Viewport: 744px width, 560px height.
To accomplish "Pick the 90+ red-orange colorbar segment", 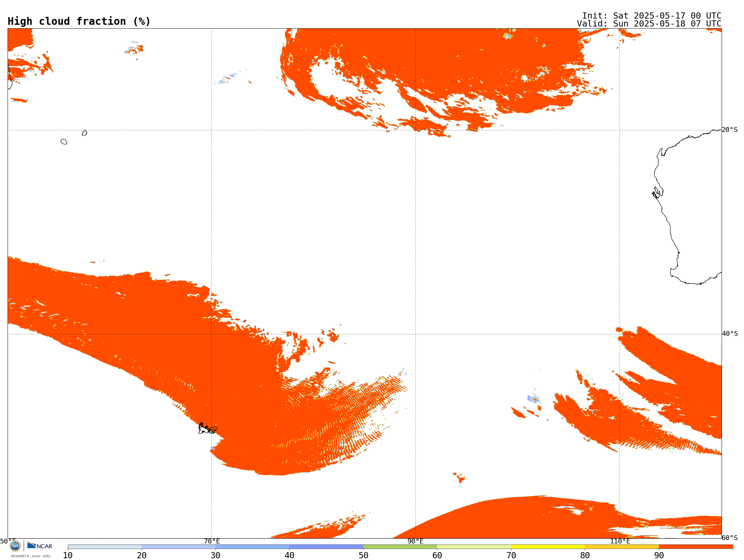I will [x=696, y=547].
